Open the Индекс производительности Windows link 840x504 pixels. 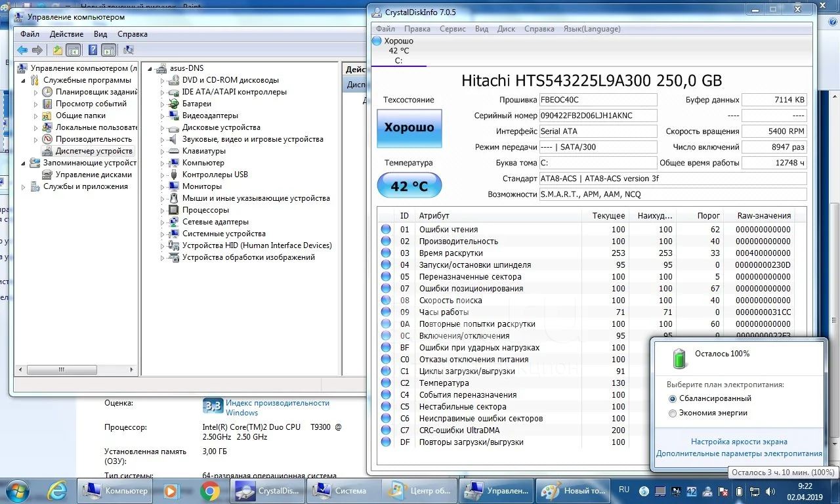click(278, 408)
